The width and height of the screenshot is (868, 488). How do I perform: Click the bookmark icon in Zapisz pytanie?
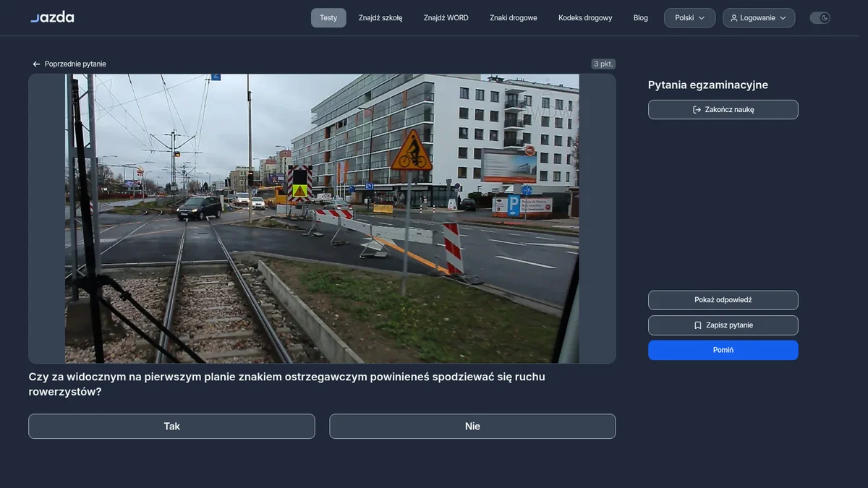[x=698, y=325]
